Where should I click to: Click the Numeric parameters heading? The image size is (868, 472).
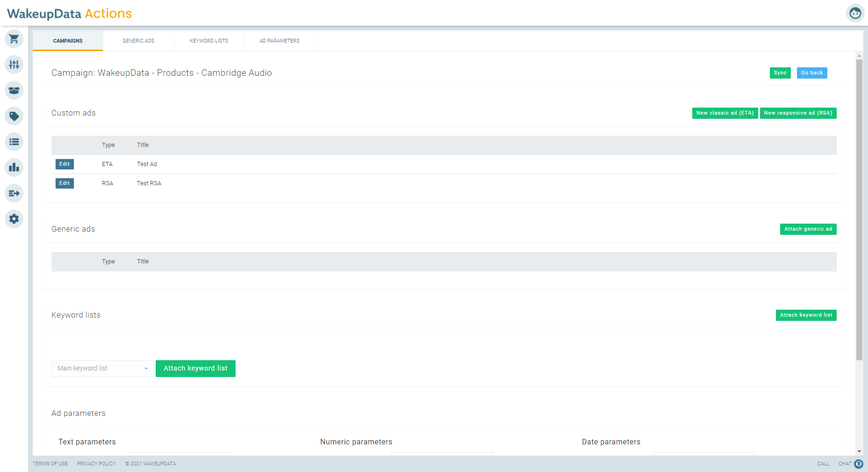356,442
